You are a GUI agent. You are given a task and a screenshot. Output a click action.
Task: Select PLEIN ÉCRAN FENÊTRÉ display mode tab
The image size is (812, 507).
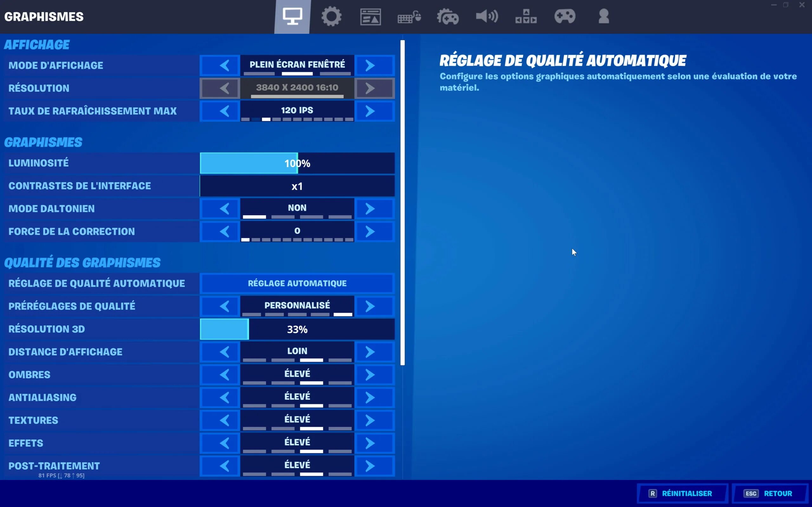tap(298, 64)
